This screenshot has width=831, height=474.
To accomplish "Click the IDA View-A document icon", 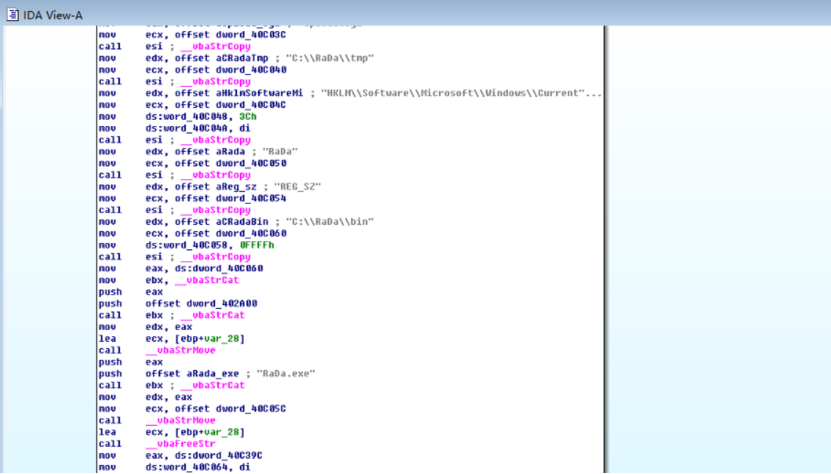I will pyautogui.click(x=13, y=15).
